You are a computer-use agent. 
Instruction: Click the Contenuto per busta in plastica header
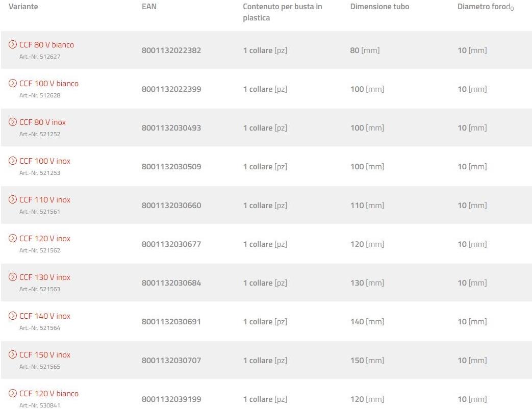283,12
